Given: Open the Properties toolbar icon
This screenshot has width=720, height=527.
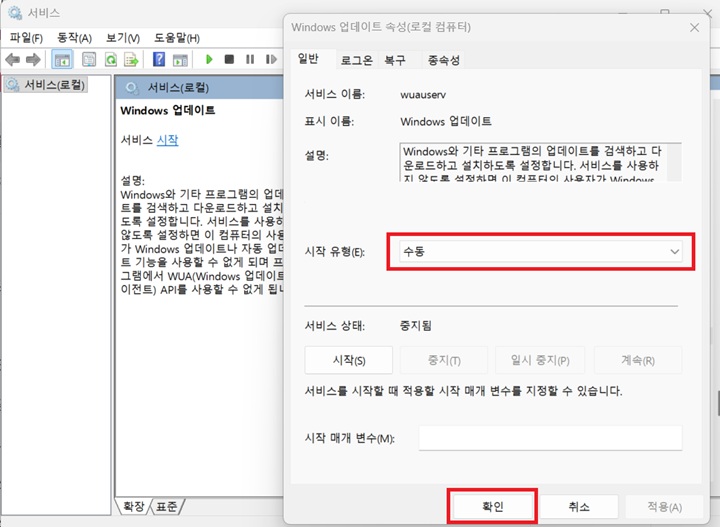Looking at the screenshot, I should pos(89,59).
